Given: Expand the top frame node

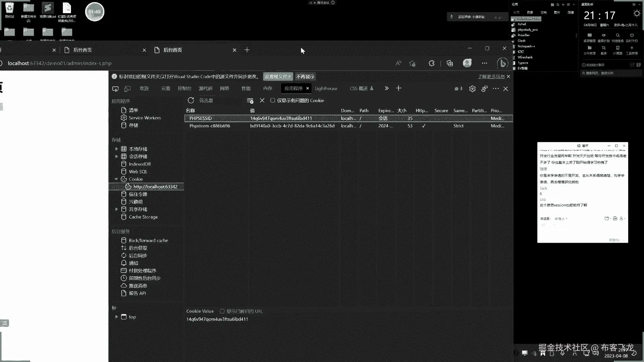Looking at the screenshot, I should tap(116, 317).
